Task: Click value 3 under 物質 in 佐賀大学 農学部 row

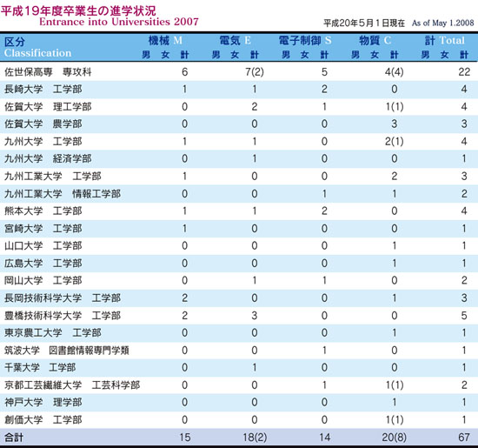Action: click(395, 124)
